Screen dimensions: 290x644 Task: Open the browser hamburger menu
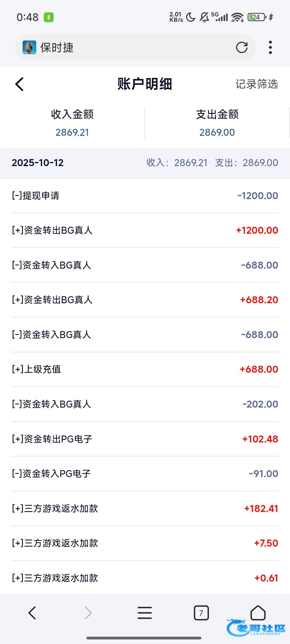(x=145, y=613)
